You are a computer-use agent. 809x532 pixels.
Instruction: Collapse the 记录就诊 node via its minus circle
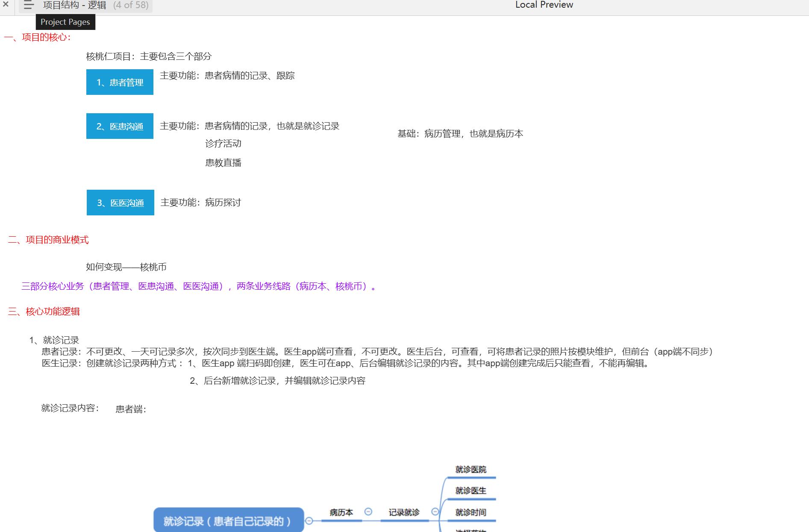click(435, 511)
